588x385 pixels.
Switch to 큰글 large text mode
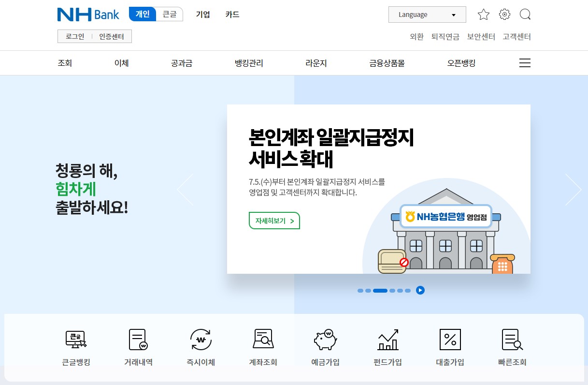click(x=170, y=14)
